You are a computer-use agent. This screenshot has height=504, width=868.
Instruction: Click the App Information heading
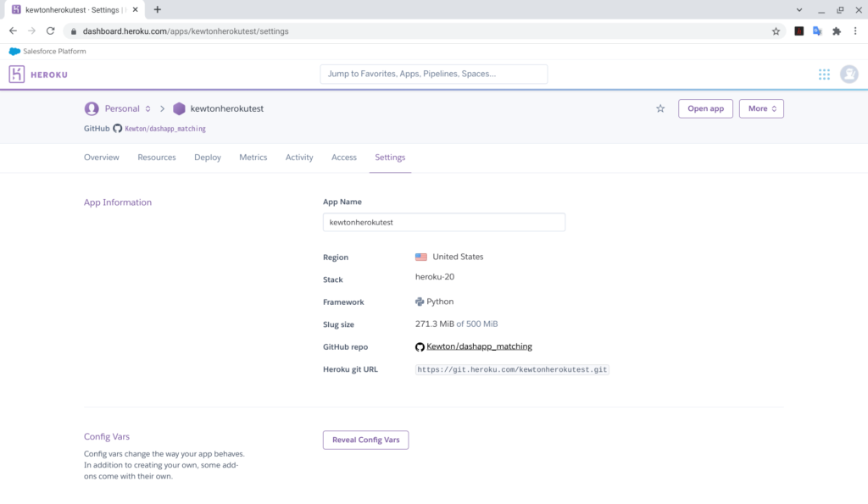tap(117, 202)
